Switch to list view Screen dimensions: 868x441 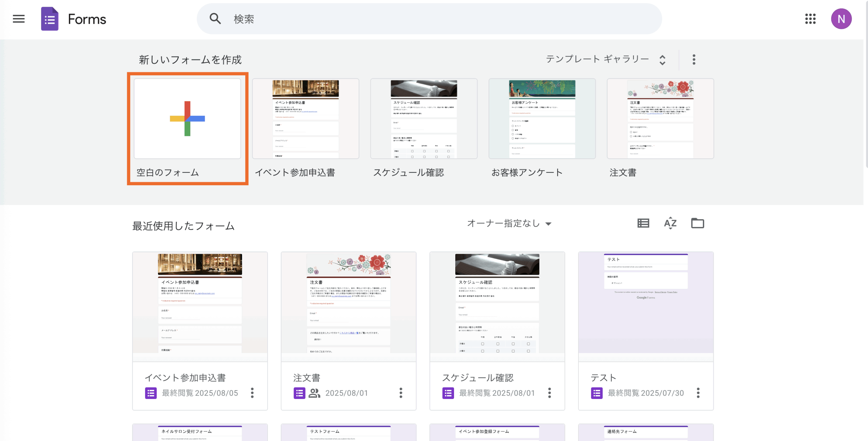643,223
